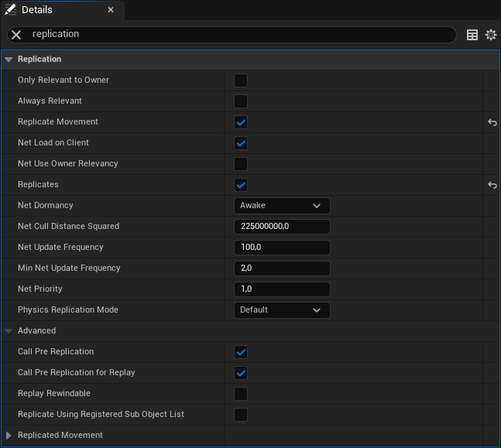Image resolution: width=501 pixels, height=448 pixels.
Task: Edit the Net Priority value
Action: (282, 289)
